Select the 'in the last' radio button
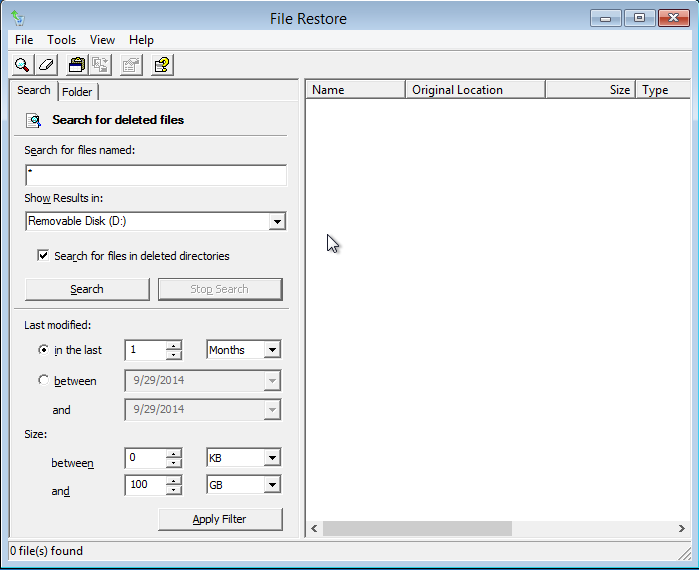This screenshot has height=570, width=699. point(43,350)
